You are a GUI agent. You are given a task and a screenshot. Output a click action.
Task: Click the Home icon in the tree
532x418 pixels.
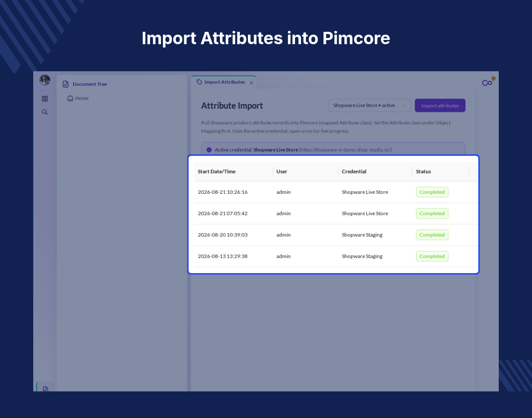coord(70,98)
